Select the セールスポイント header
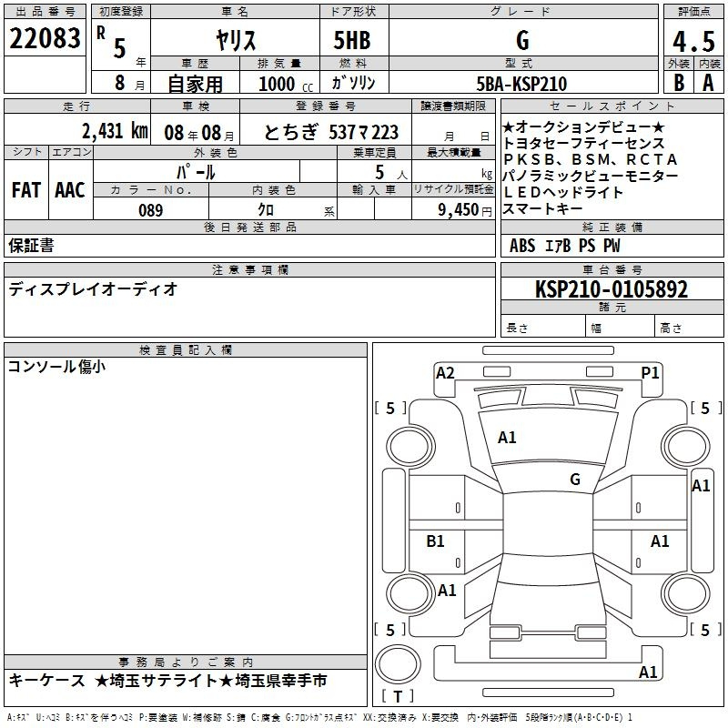 pos(612,106)
